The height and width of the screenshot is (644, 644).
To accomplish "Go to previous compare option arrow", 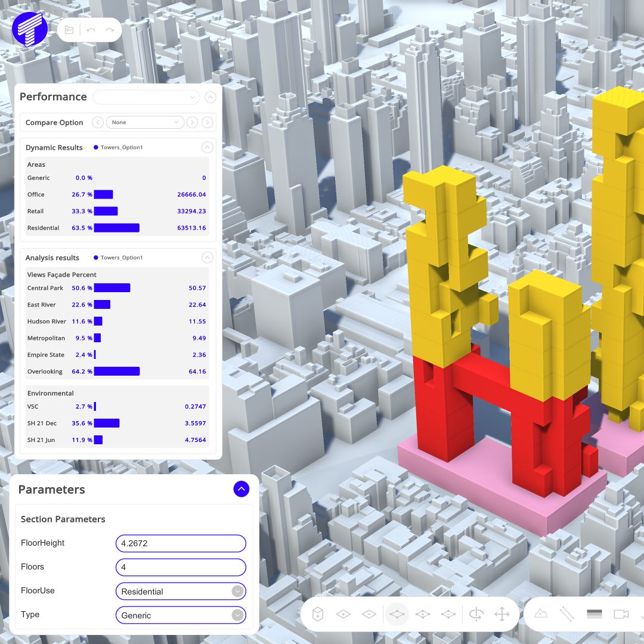I will point(98,122).
